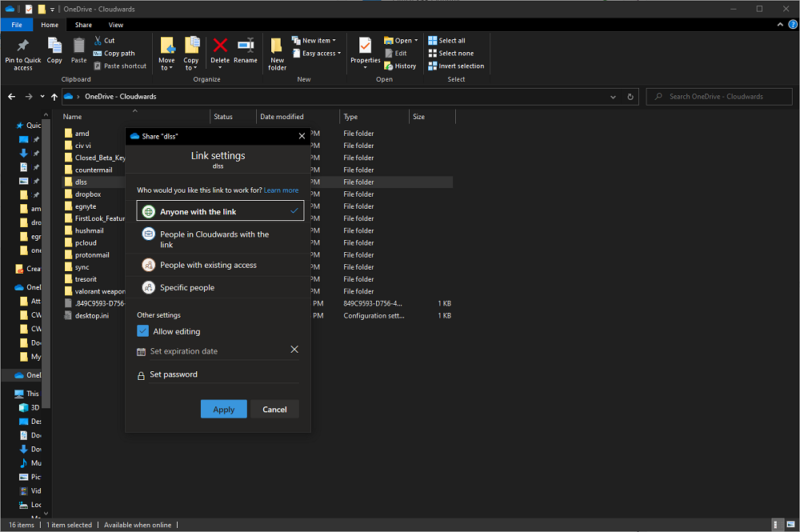Click History in Open group
This screenshot has height=532, width=800.
400,66
